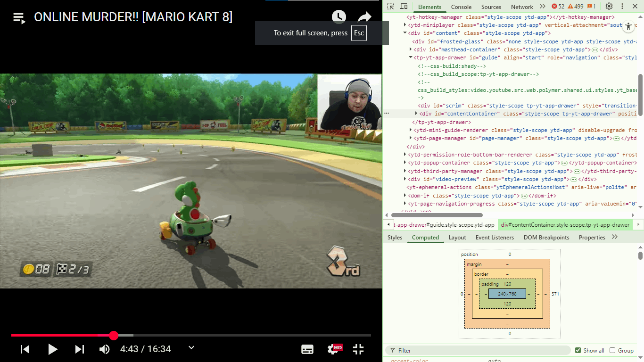Open DevTools customize three-dot menu
The image size is (644, 362).
pos(622,7)
